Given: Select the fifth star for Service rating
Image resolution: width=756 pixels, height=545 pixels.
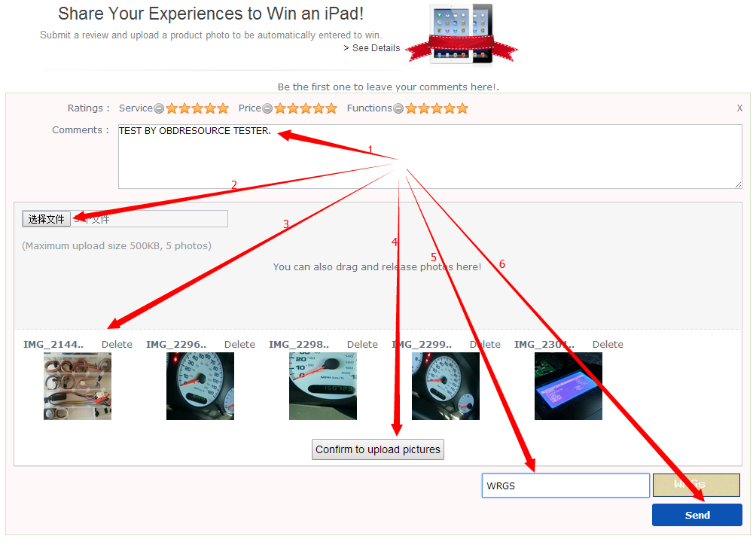Looking at the screenshot, I should pos(223,108).
